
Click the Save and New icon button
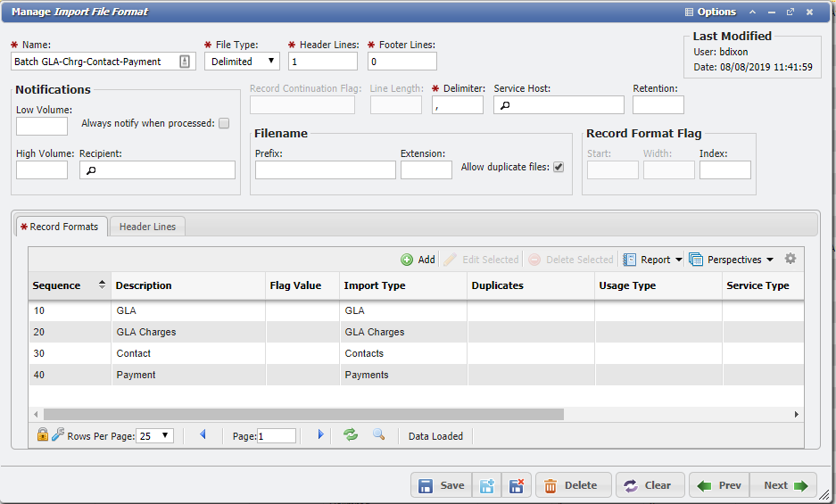click(487, 485)
